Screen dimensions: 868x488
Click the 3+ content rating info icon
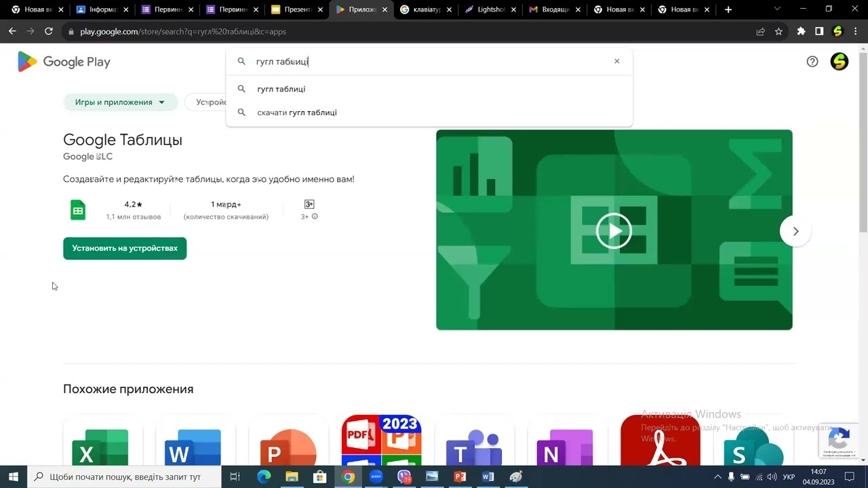click(314, 217)
